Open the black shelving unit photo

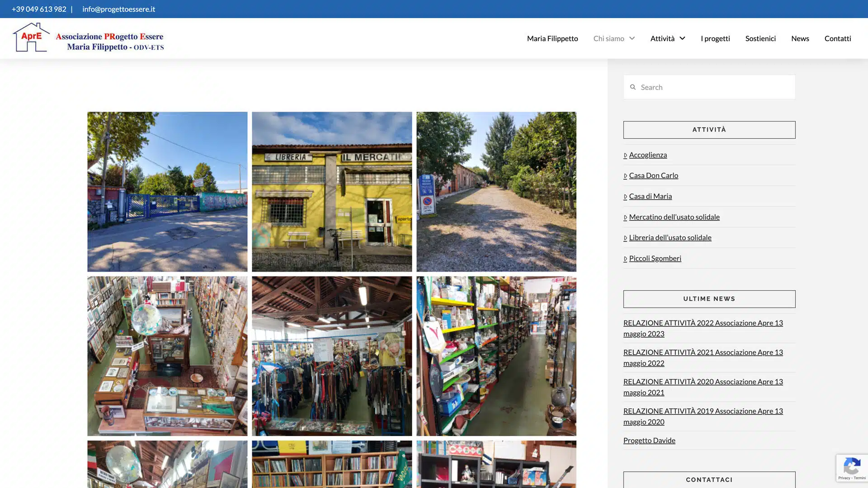[x=496, y=465]
